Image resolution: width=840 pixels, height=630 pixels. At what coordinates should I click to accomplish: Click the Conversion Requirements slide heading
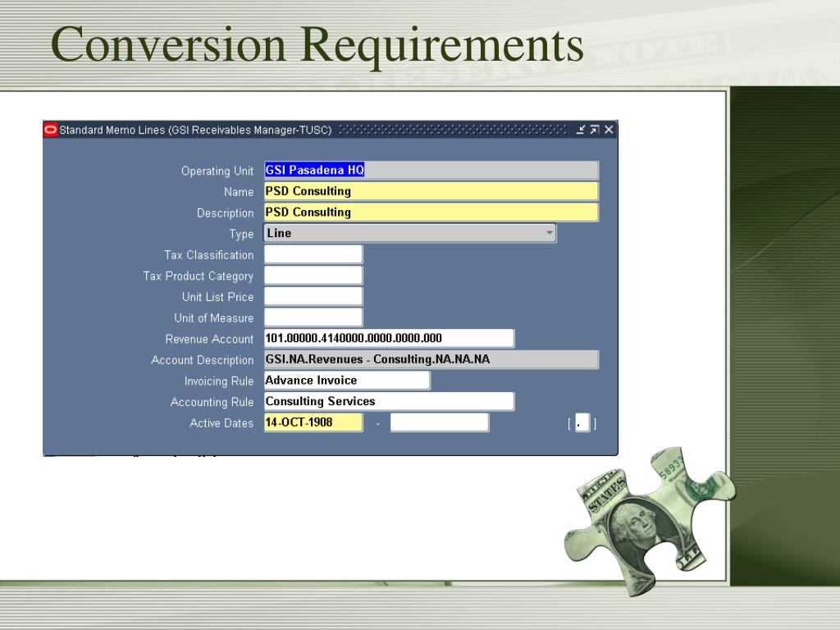point(317,45)
